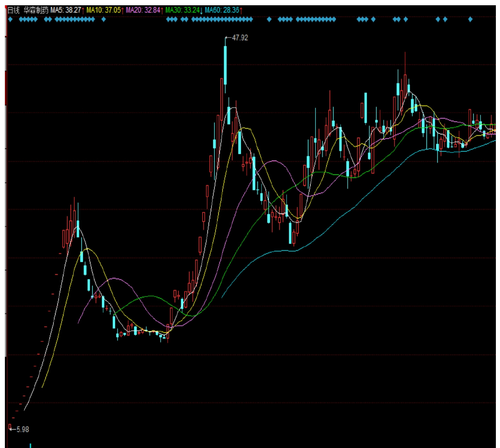Click the red candlestick at 5.98 low
Screen dimensions: 500x448
[x=10, y=426]
